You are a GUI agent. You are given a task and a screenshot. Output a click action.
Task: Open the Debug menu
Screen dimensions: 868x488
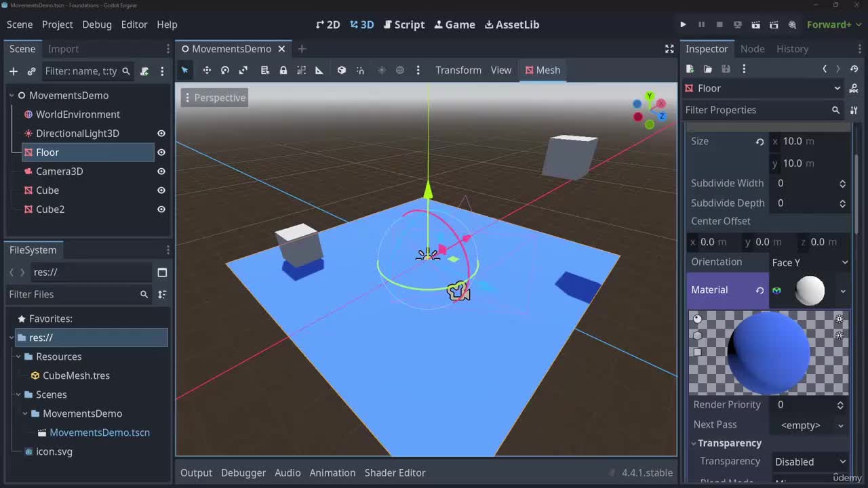click(x=97, y=24)
